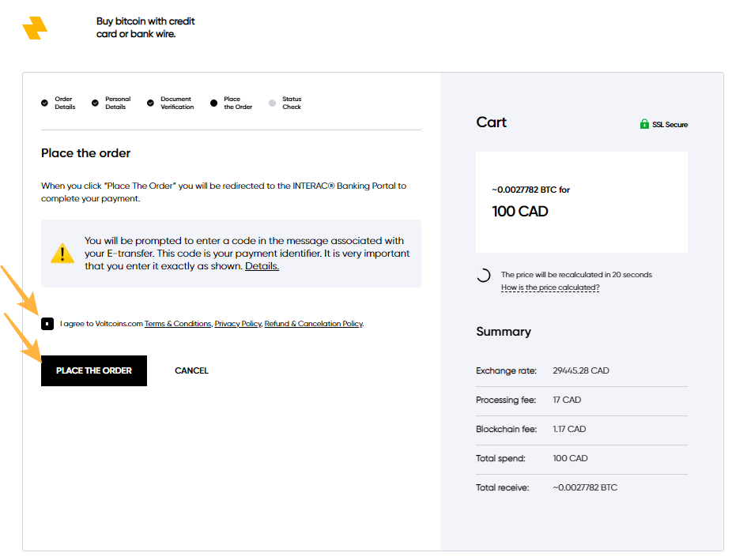This screenshot has width=732, height=560.
Task: Tick the I agree to terms checkbox
Action: (x=47, y=324)
